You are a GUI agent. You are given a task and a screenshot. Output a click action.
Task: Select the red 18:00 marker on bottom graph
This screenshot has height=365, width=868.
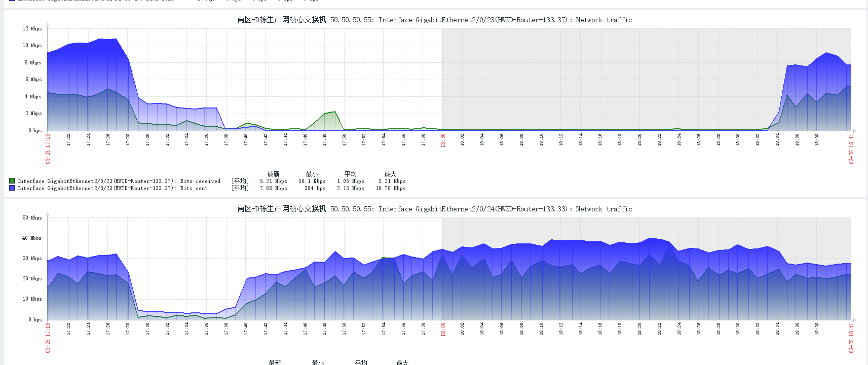click(443, 328)
